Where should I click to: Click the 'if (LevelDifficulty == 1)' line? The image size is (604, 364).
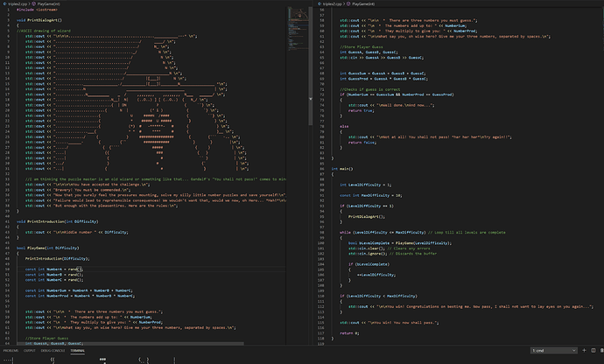[367, 206]
